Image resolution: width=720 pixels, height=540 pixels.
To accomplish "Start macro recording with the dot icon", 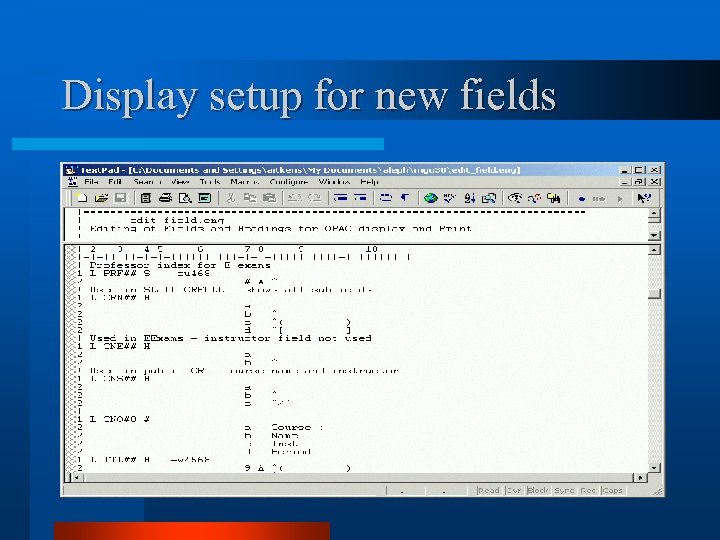I will point(582,199).
